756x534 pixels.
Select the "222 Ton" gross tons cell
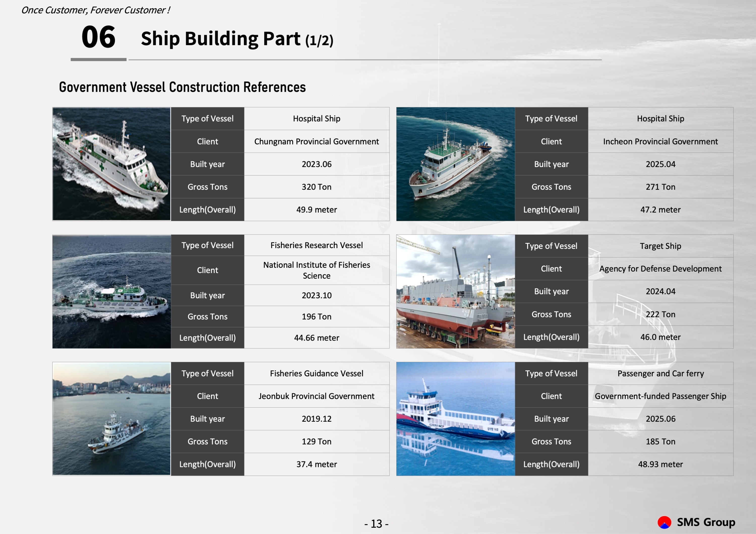click(x=660, y=314)
